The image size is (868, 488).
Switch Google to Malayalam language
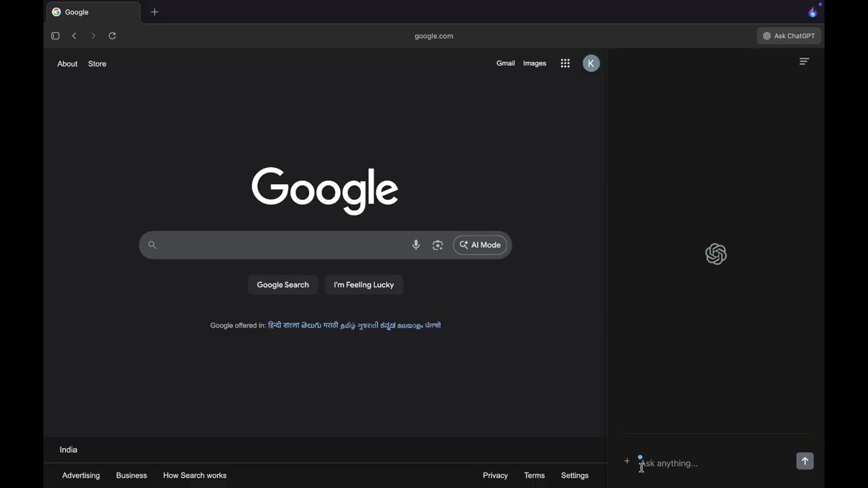tap(410, 325)
